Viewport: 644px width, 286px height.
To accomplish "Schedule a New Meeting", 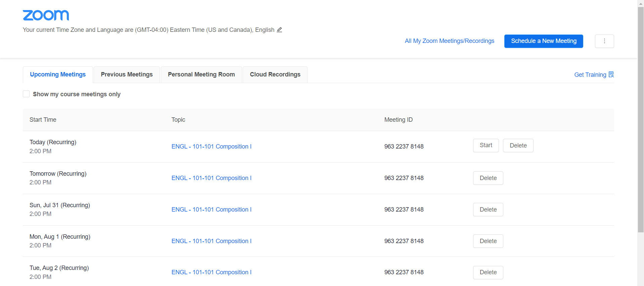I will [544, 41].
